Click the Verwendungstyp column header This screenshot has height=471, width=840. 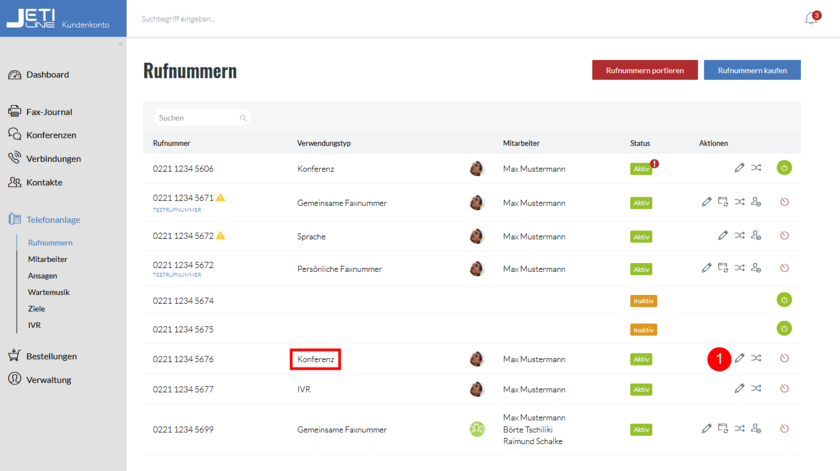point(324,143)
